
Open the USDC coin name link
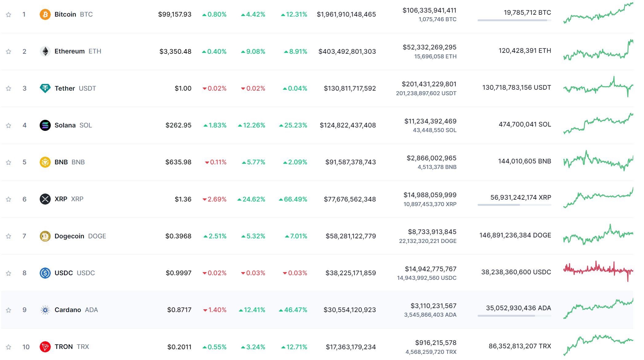point(64,273)
